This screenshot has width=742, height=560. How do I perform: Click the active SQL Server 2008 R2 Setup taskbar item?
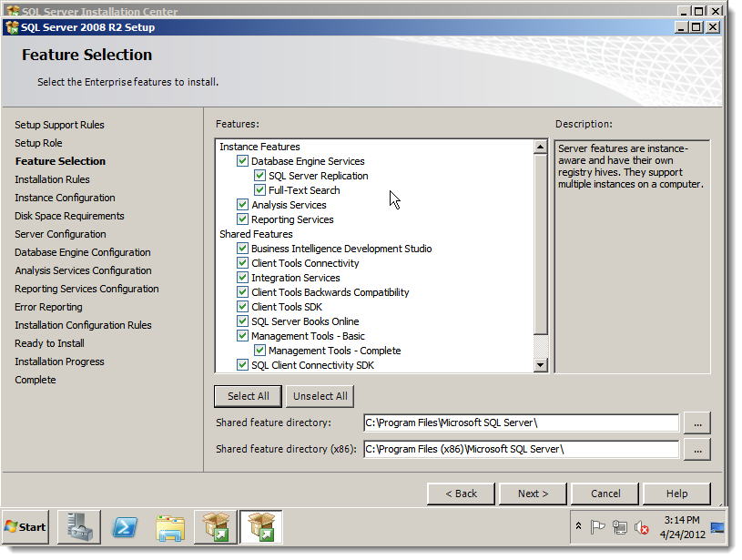coord(260,527)
